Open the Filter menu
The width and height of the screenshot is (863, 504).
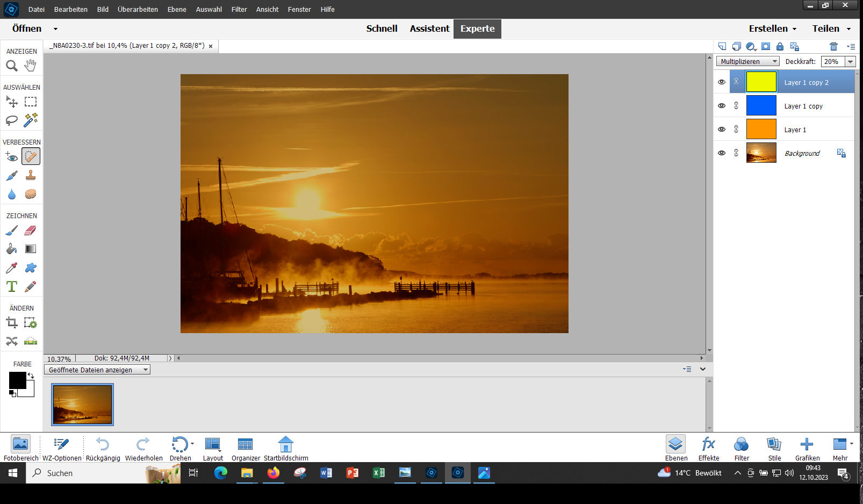[x=239, y=9]
